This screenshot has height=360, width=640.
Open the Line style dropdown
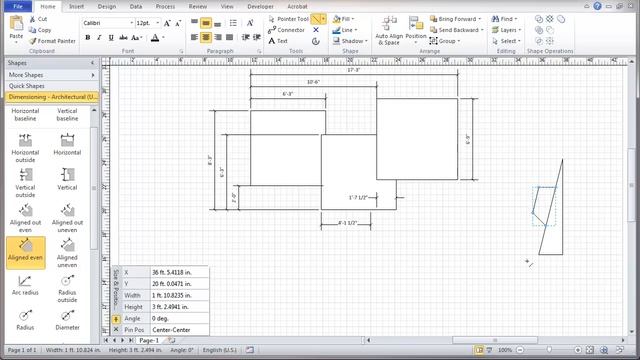tap(345, 30)
